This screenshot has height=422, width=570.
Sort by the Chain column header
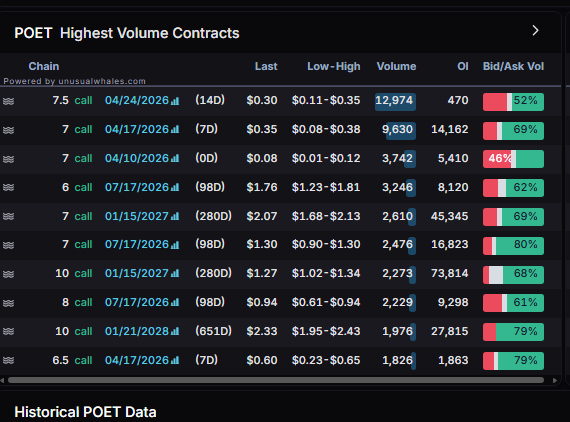44,66
